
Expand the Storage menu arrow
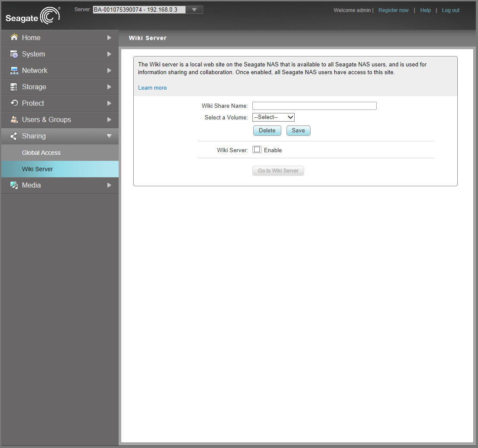click(109, 87)
